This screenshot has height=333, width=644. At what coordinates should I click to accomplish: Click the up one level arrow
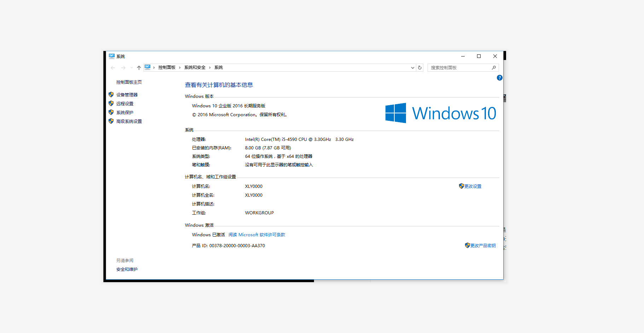point(139,67)
